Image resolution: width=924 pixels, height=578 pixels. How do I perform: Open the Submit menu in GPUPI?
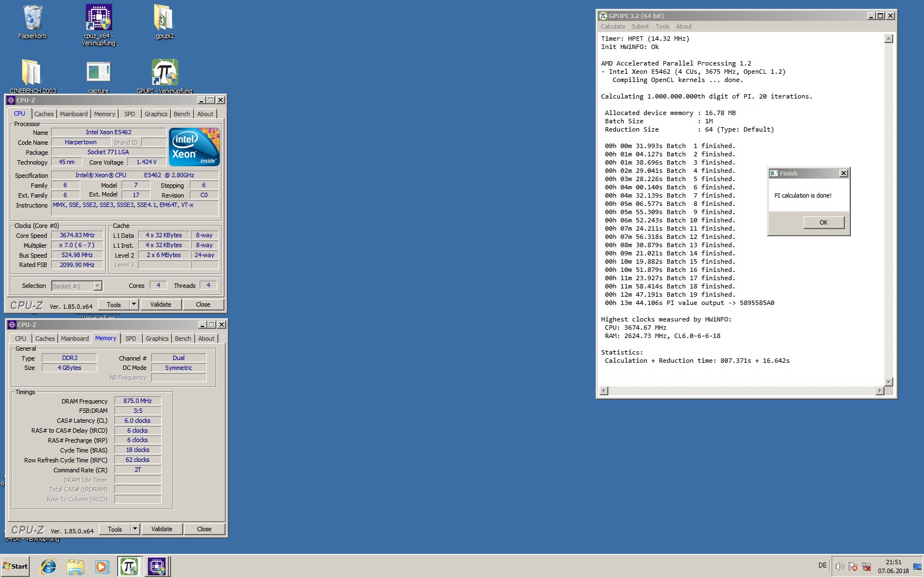click(640, 26)
